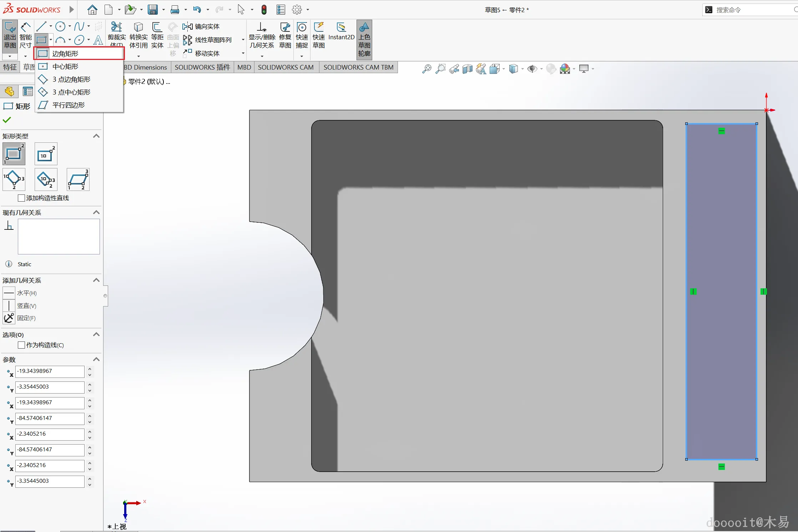Add the 水平(H) horizontal relation
The image size is (798, 532).
(9, 293)
